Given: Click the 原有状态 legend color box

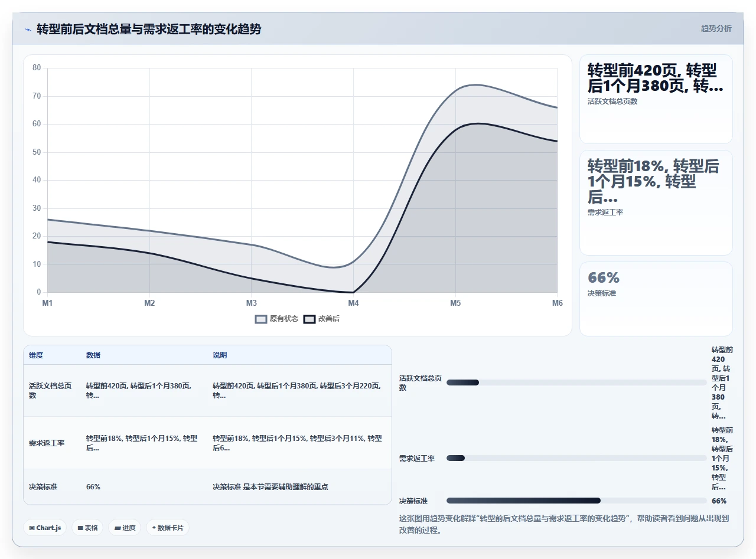Looking at the screenshot, I should [x=261, y=319].
